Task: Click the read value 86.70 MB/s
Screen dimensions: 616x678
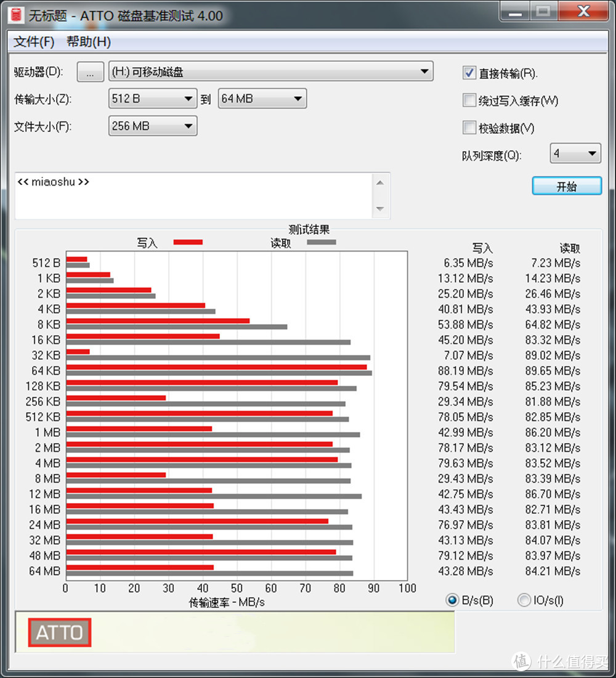Action: pyautogui.click(x=553, y=494)
